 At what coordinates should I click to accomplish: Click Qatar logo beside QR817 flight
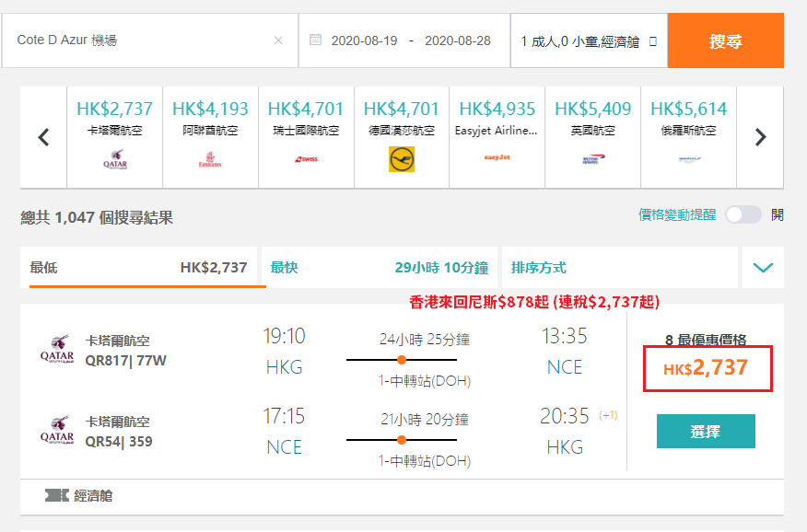(x=57, y=350)
